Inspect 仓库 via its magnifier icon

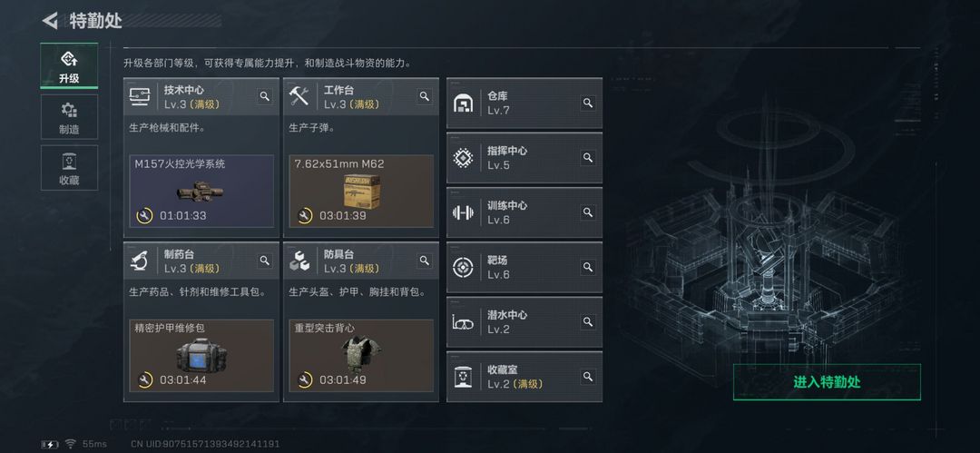587,103
